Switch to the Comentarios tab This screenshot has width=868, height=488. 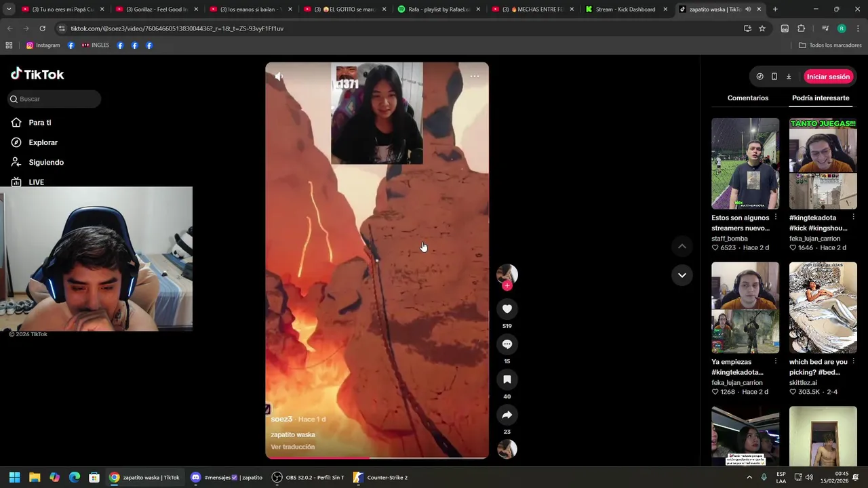click(x=748, y=98)
